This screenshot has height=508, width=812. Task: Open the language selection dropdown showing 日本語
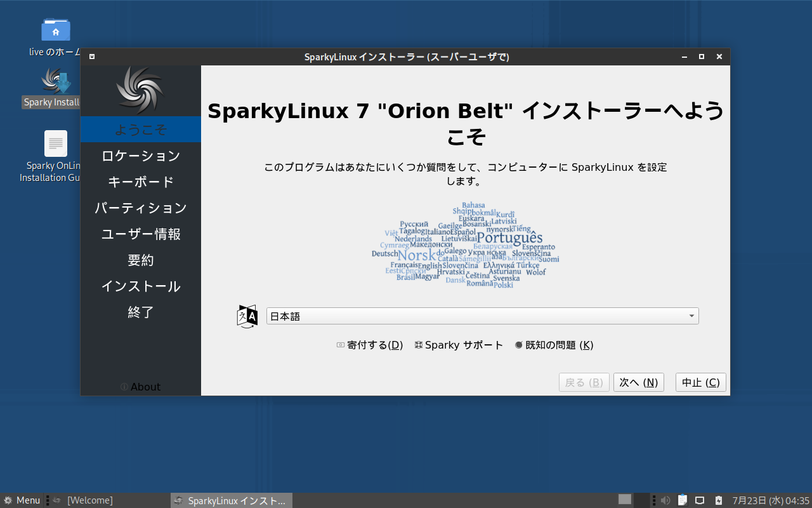pos(482,316)
